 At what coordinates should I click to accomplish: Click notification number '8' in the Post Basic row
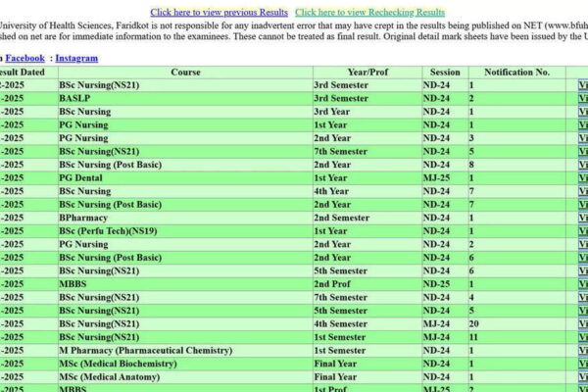tap(516, 165)
